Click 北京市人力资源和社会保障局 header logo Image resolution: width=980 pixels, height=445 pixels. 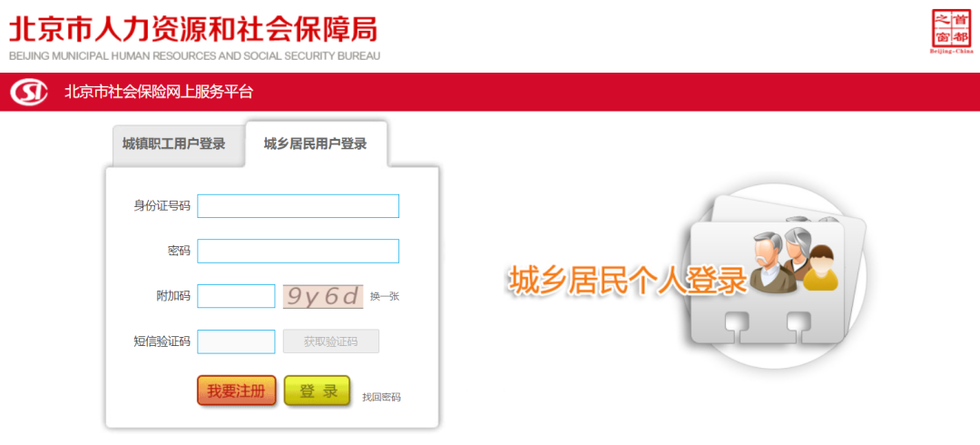[194, 28]
